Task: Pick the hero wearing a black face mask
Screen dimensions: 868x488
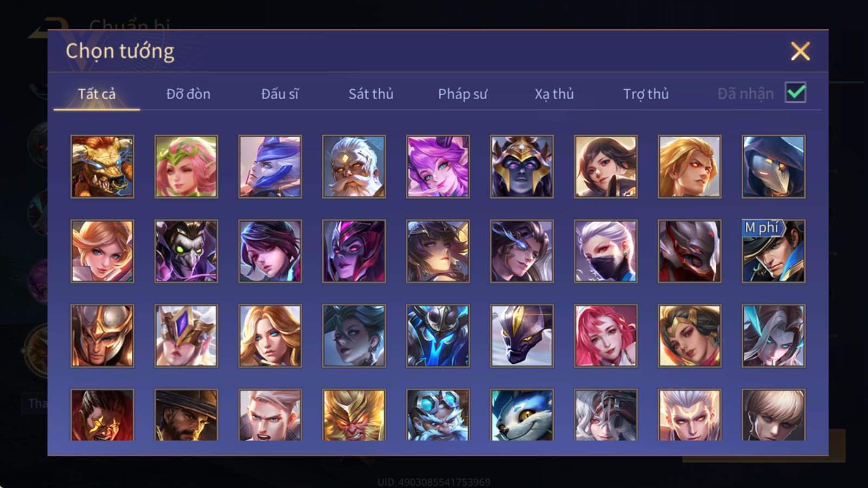Action: [x=605, y=251]
